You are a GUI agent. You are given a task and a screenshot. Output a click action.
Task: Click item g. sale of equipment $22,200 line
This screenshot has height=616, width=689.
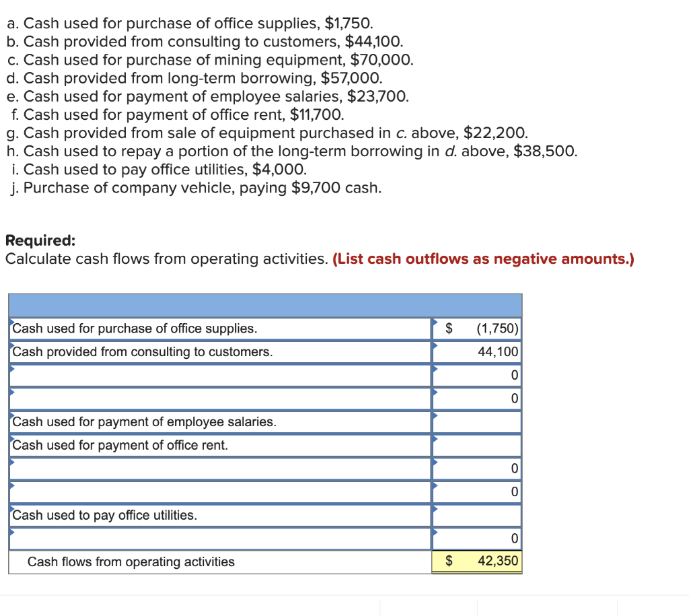pos(267,133)
